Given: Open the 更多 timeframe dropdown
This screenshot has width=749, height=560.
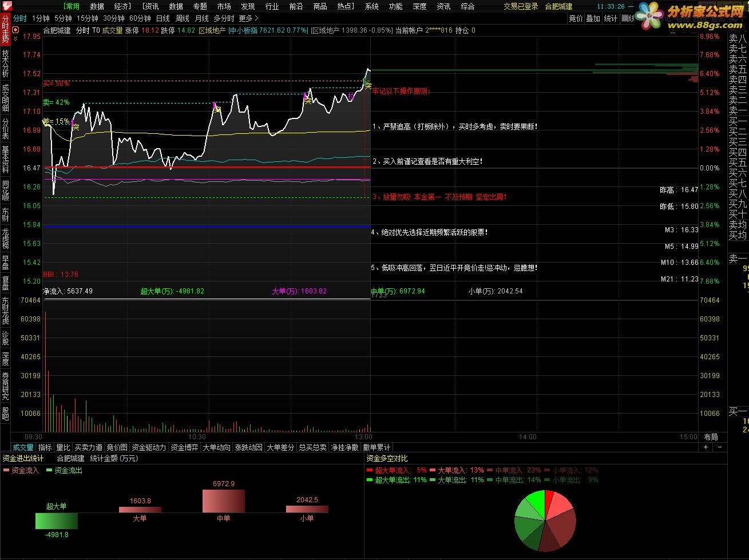Looking at the screenshot, I should [x=248, y=18].
